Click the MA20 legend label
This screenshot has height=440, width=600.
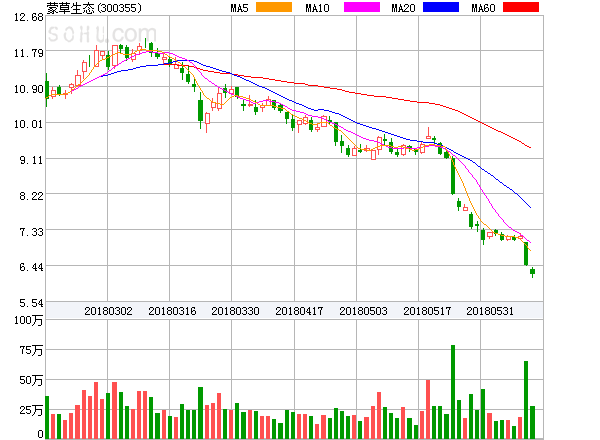[x=403, y=8]
